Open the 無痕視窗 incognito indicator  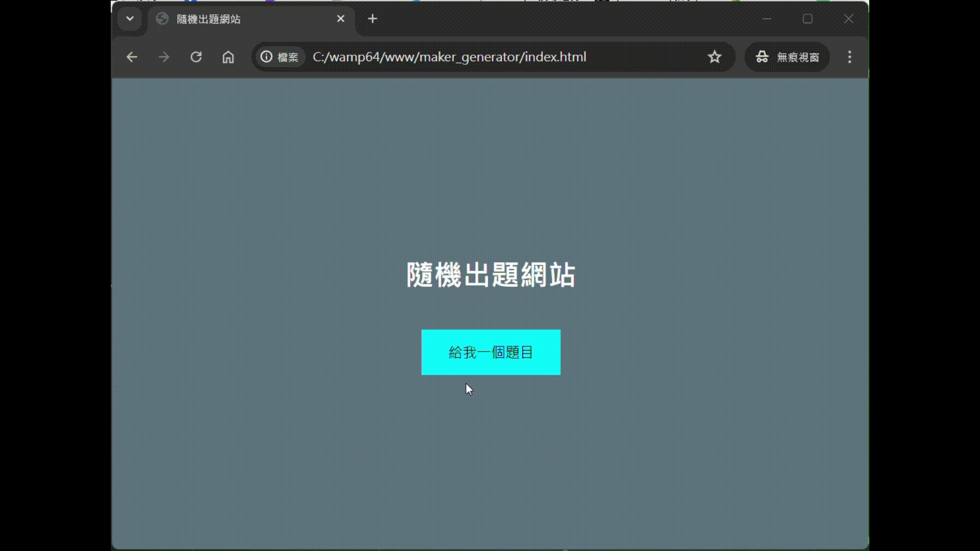tap(787, 57)
